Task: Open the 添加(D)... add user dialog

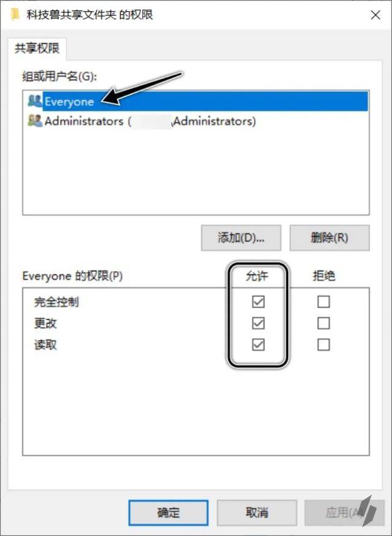Action: 241,238
